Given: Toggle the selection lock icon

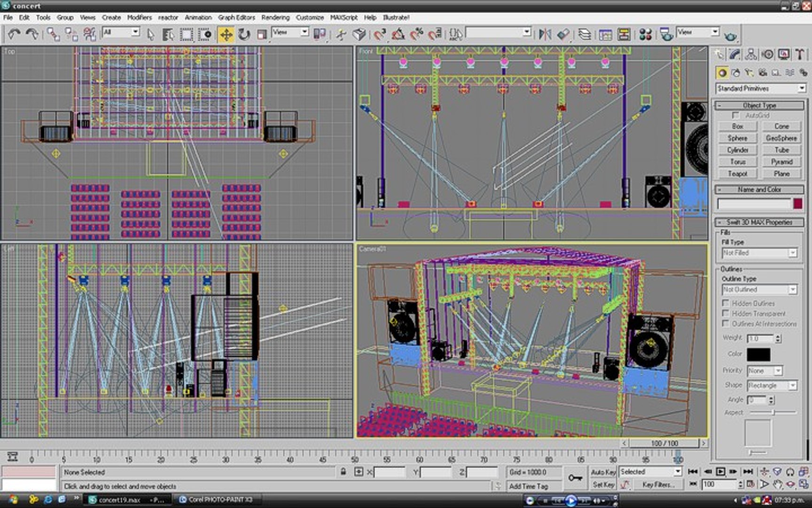Looking at the screenshot, I should pos(344,471).
